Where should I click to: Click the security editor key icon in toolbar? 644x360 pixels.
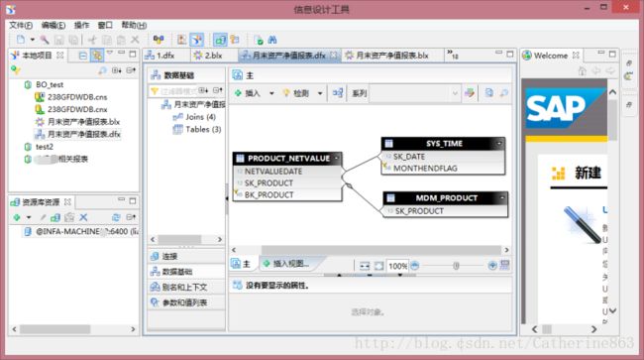(235, 40)
